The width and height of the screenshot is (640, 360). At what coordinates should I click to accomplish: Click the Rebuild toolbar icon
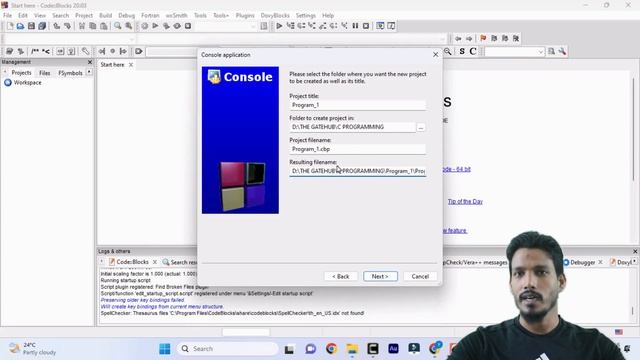click(177, 26)
